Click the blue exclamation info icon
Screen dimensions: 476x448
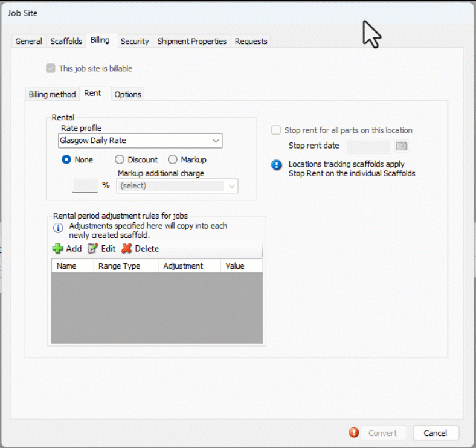tap(277, 165)
